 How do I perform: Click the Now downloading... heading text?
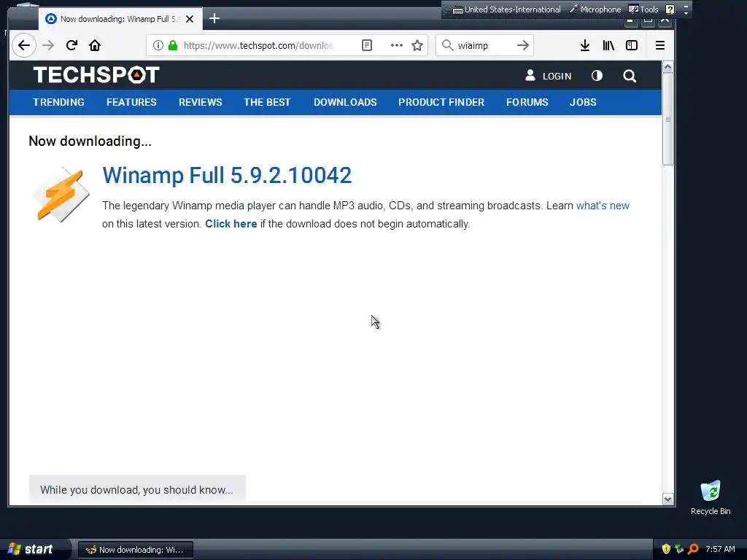[90, 141]
